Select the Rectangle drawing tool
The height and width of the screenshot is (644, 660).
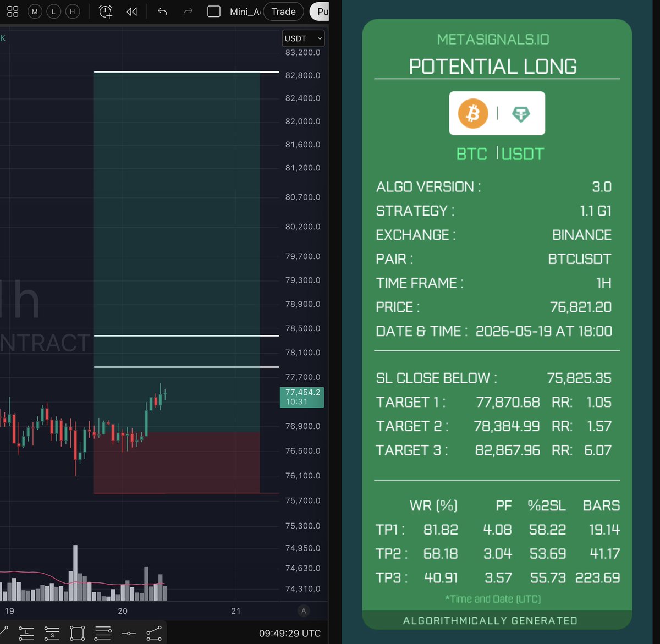tap(78, 633)
